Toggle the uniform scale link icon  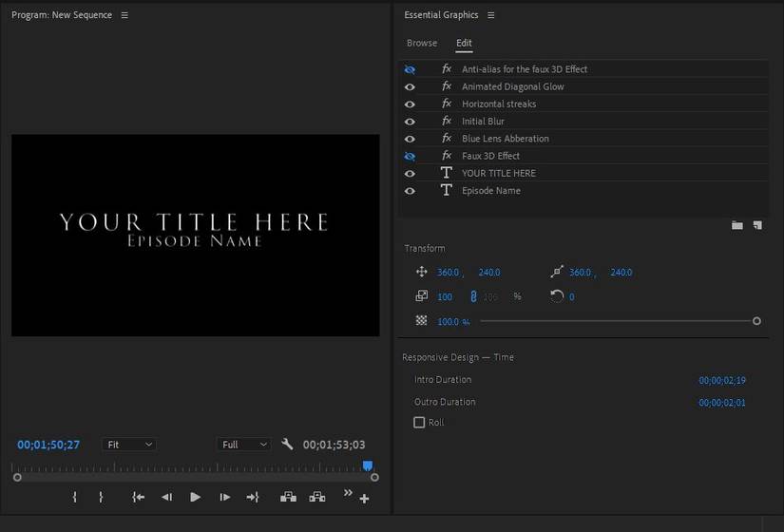point(473,297)
